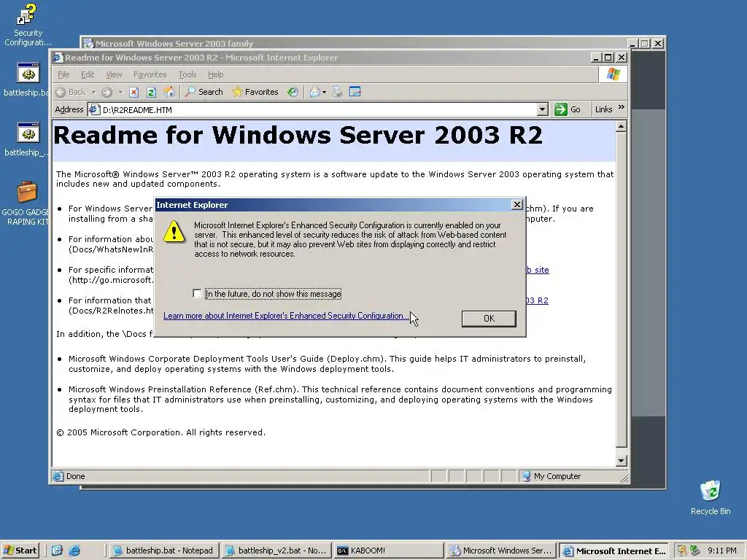This screenshot has width=747, height=560.
Task: Click the Back arrow icon in IE toolbar
Action: point(61,92)
